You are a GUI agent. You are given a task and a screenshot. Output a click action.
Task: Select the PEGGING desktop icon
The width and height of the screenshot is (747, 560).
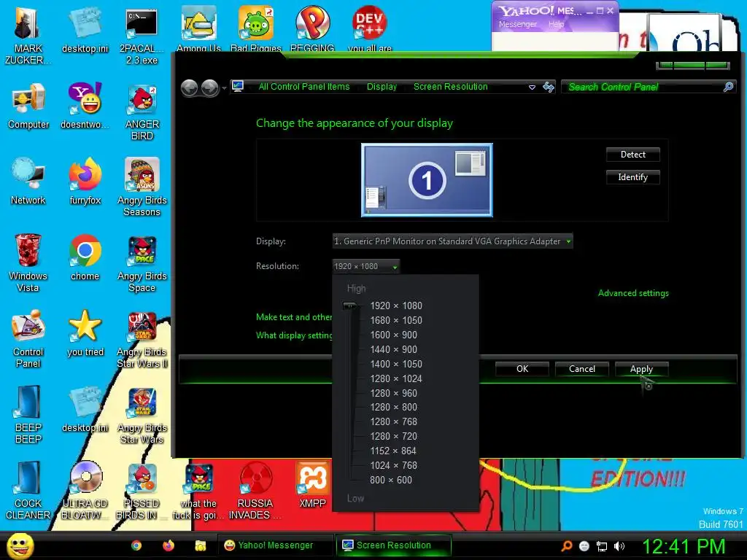[312, 28]
